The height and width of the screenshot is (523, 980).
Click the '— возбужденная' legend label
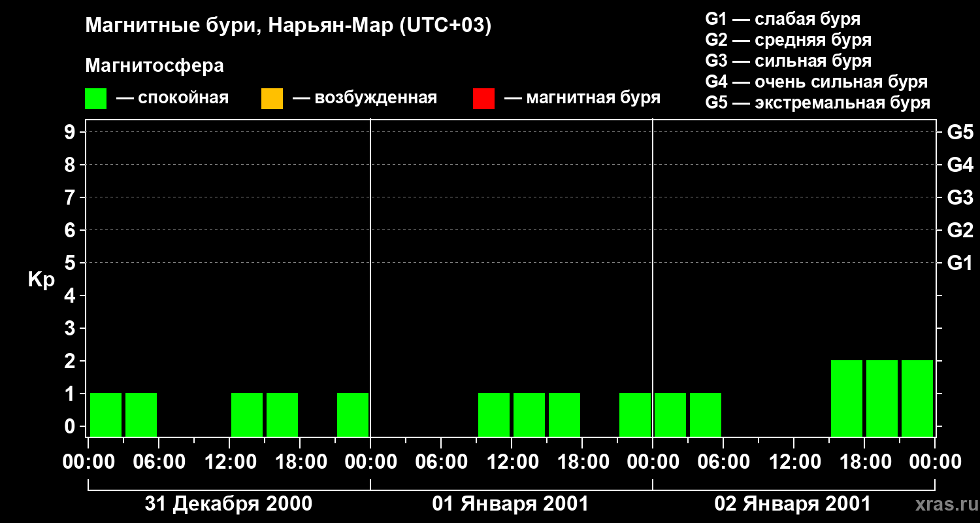365,98
